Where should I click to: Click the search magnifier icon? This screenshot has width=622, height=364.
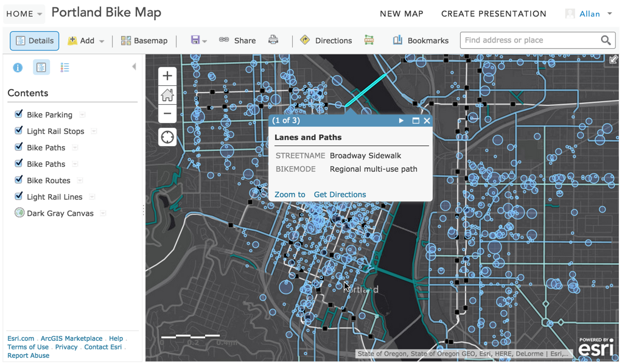[606, 40]
